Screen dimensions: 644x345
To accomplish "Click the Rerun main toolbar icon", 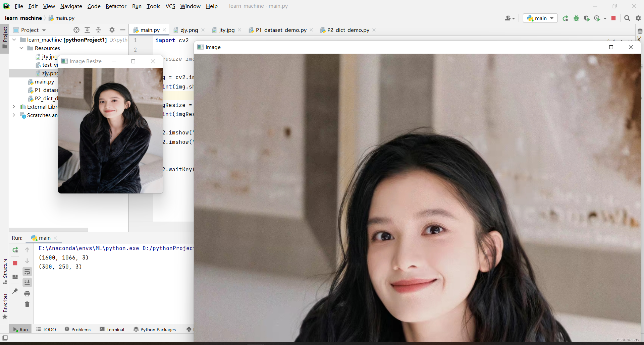I will [565, 18].
